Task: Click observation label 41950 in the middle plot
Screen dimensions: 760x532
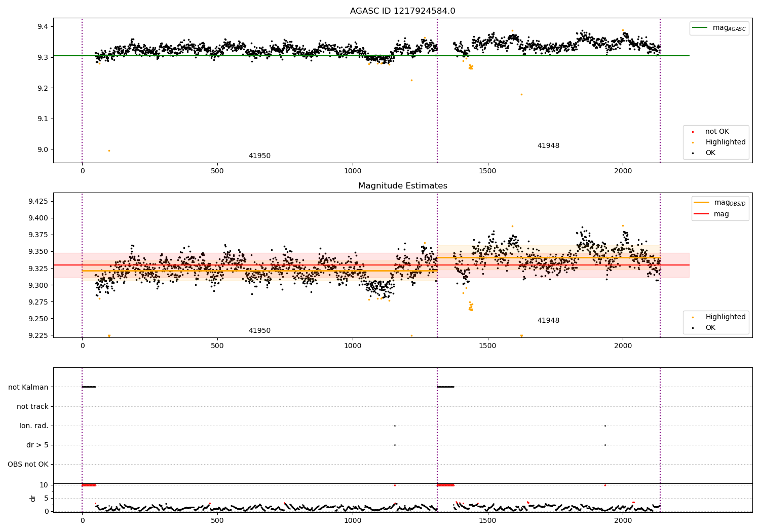Action: coord(259,331)
